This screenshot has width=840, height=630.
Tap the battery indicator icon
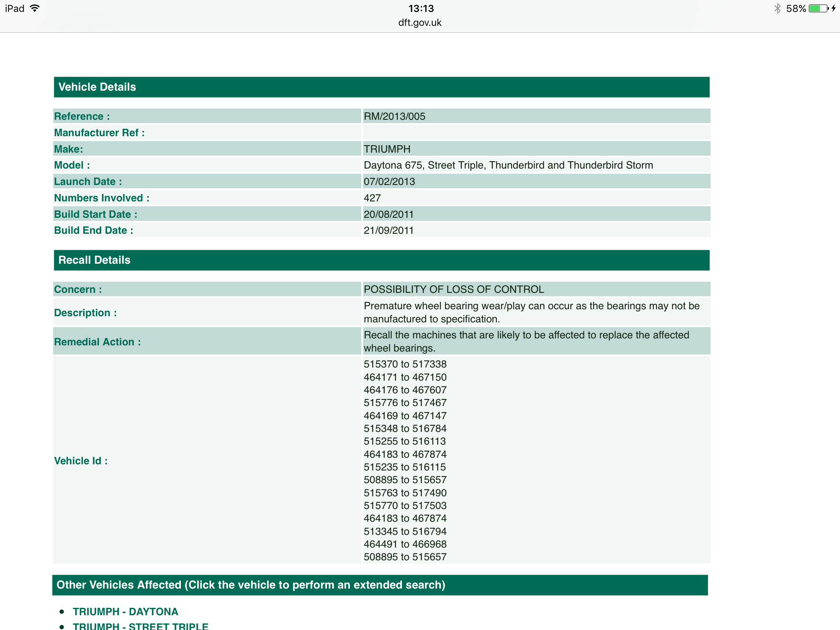pos(819,8)
